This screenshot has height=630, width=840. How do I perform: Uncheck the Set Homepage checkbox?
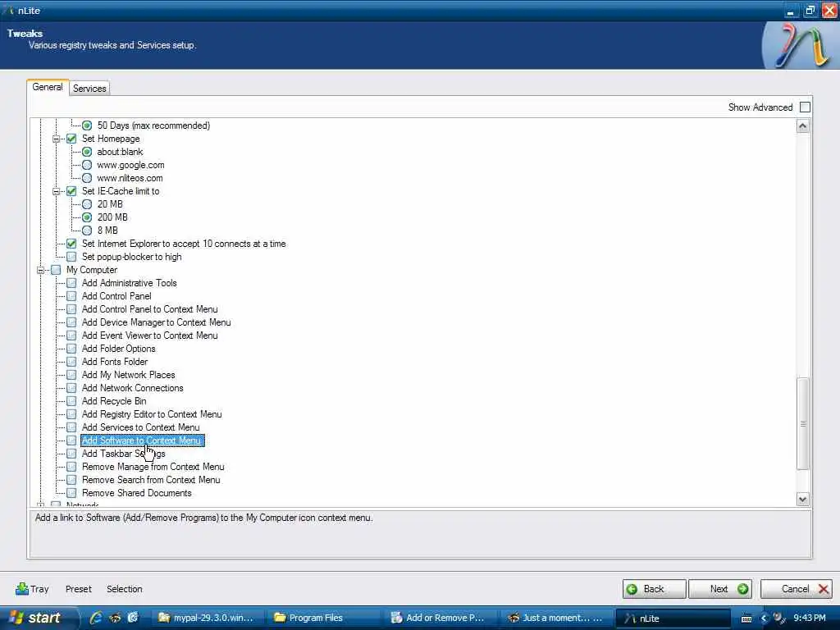[71, 138]
